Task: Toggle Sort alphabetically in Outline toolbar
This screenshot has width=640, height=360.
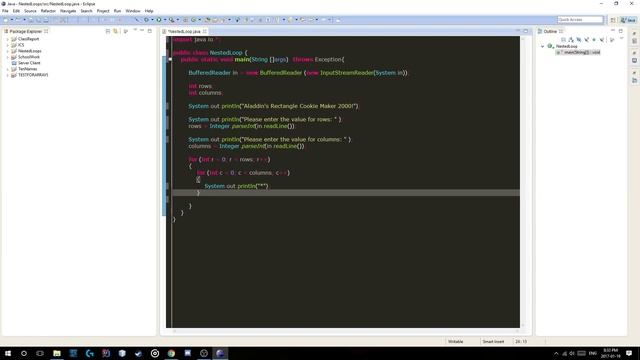Action: tap(571, 40)
